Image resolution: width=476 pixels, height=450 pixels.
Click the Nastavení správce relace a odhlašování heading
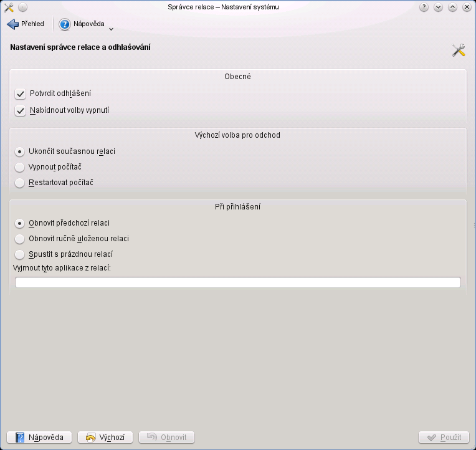coord(80,47)
